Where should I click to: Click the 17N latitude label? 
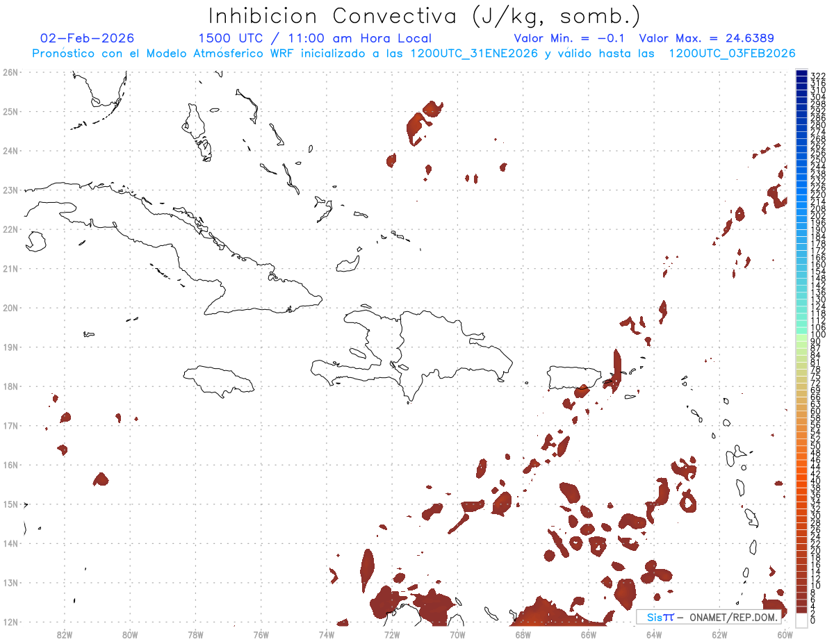(x=10, y=425)
